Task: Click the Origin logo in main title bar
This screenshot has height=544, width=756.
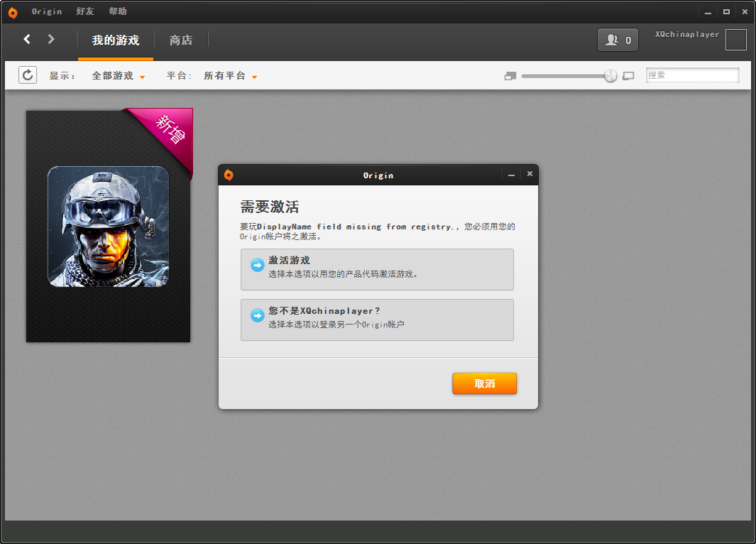Action: [x=13, y=13]
